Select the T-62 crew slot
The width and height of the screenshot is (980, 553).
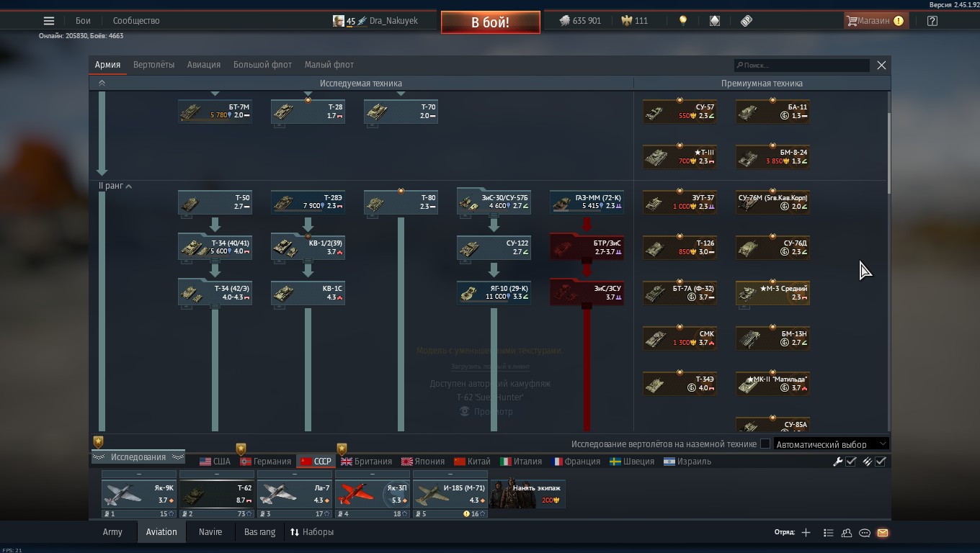click(x=216, y=494)
